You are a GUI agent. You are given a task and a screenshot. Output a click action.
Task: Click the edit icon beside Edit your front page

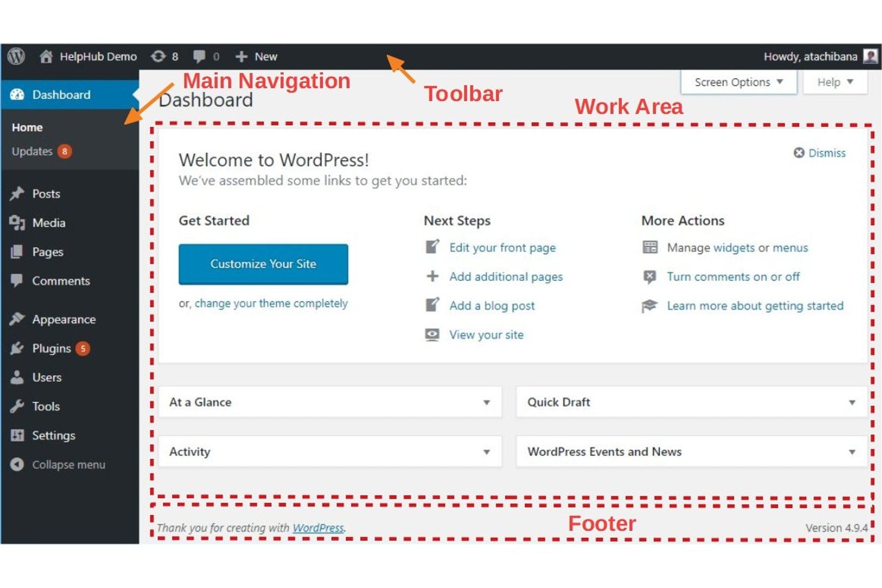[x=433, y=247]
